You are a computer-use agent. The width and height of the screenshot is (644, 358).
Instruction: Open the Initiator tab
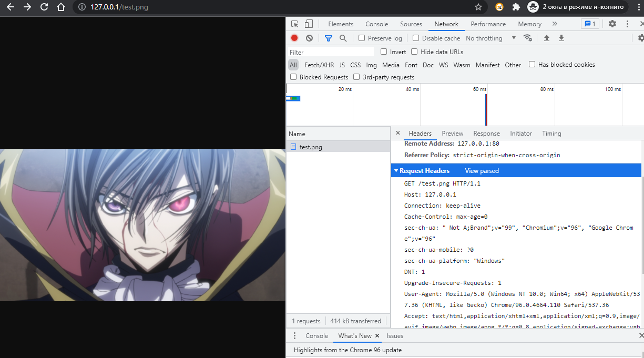521,134
